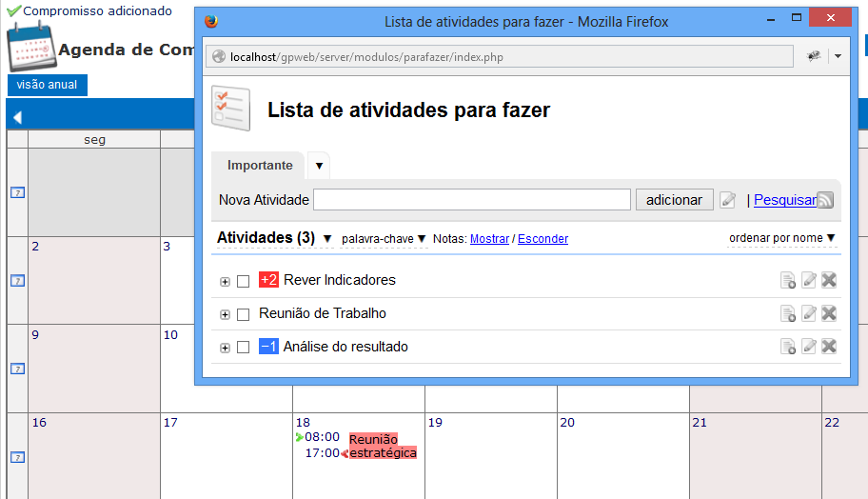Check the Rever Indicadores checkbox
This screenshot has height=499, width=868.
[x=243, y=281]
